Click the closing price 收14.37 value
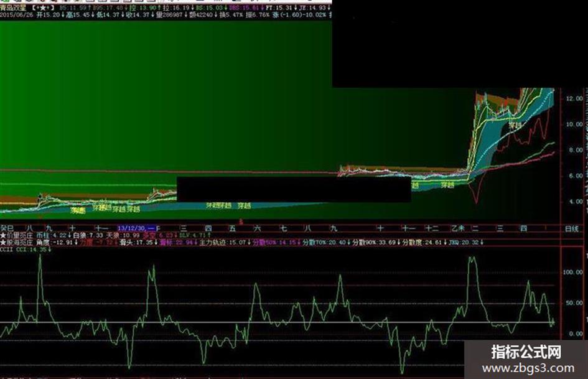The height and width of the screenshot is (379, 588). point(138,15)
